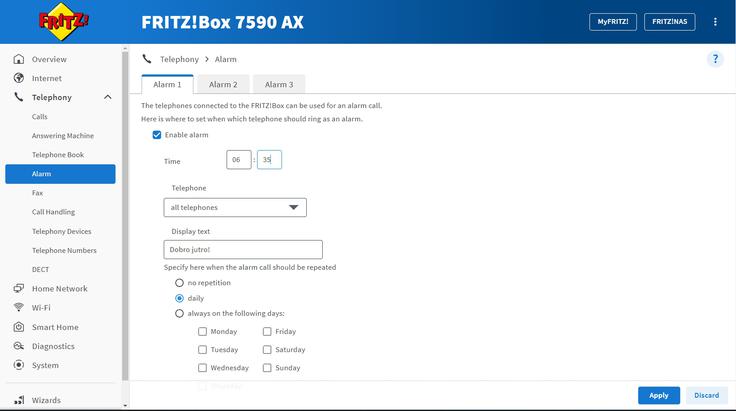Collapse the Telephony menu chevron
This screenshot has width=736, height=411.
pos(107,97)
